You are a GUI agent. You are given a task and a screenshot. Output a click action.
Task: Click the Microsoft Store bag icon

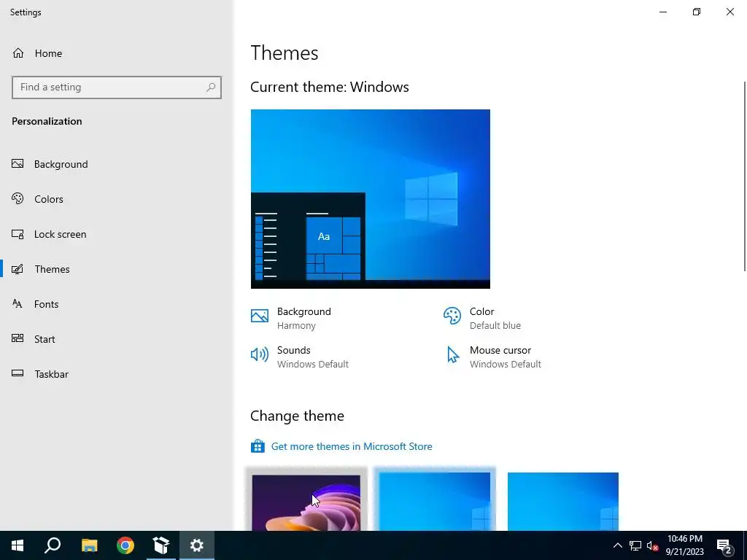pos(258,446)
